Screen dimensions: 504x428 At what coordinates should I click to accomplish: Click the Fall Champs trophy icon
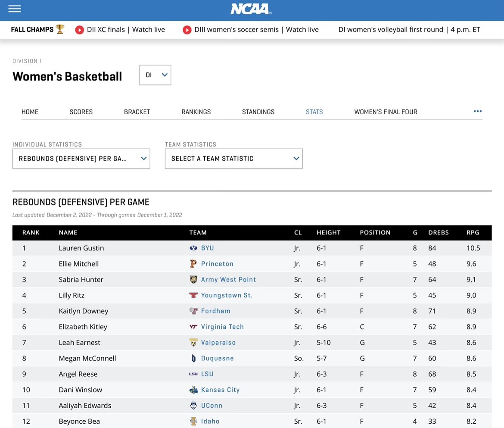60,29
